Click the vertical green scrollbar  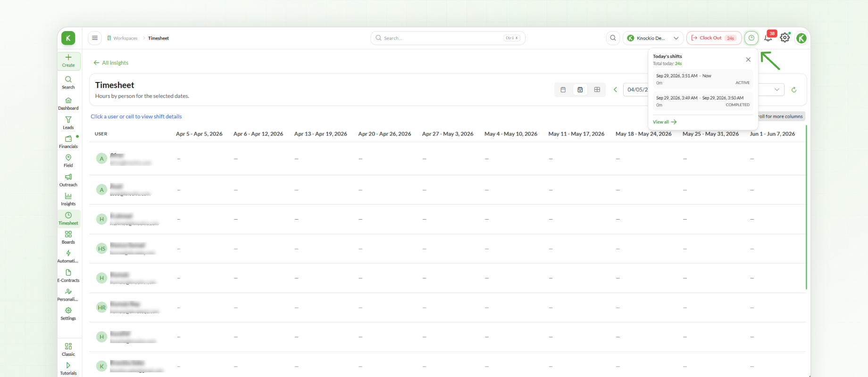pos(806,207)
